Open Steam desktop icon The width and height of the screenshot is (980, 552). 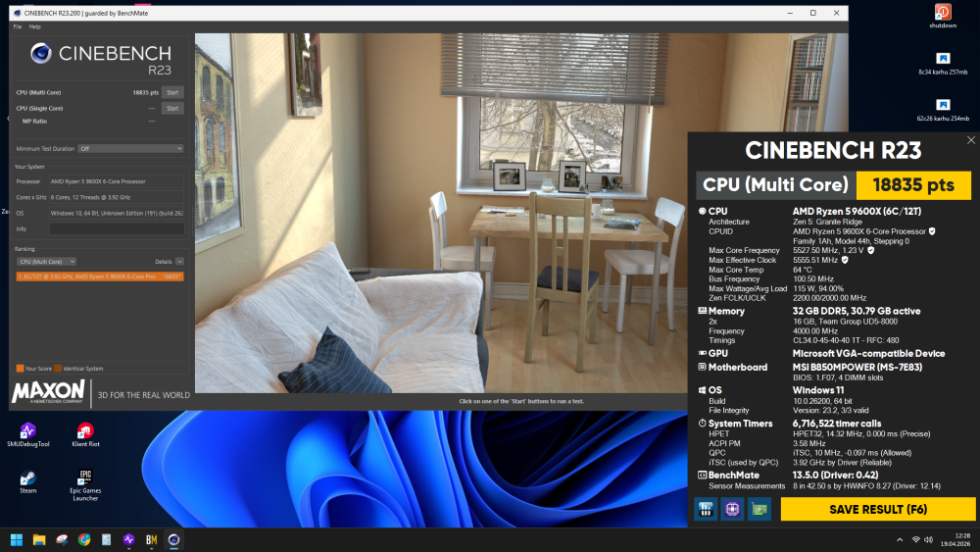click(x=27, y=482)
